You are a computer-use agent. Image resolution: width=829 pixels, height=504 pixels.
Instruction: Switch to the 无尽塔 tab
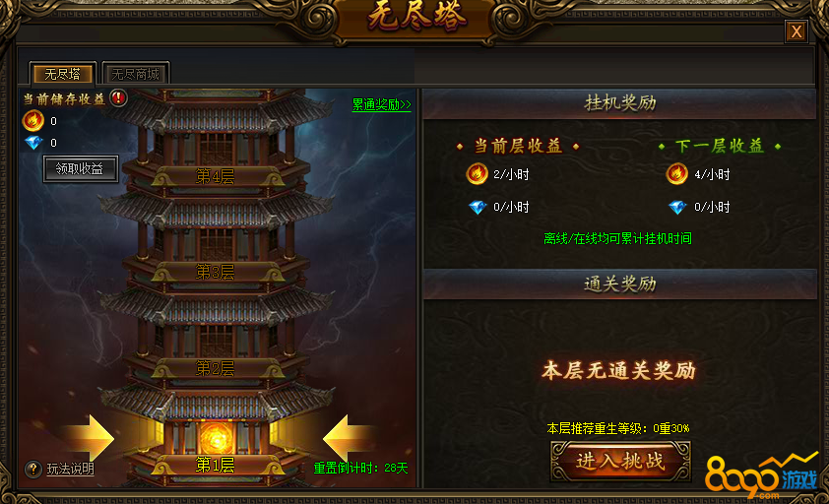[63, 74]
